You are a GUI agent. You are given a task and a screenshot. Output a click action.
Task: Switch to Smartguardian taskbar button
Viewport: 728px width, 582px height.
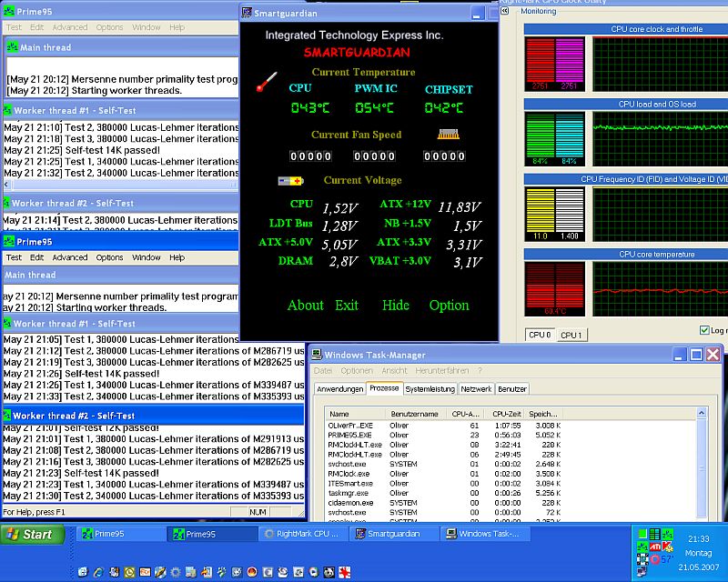pos(395,534)
